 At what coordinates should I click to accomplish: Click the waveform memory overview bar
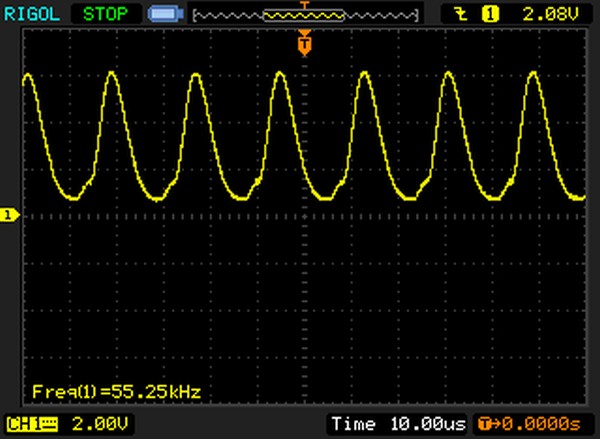click(x=305, y=15)
